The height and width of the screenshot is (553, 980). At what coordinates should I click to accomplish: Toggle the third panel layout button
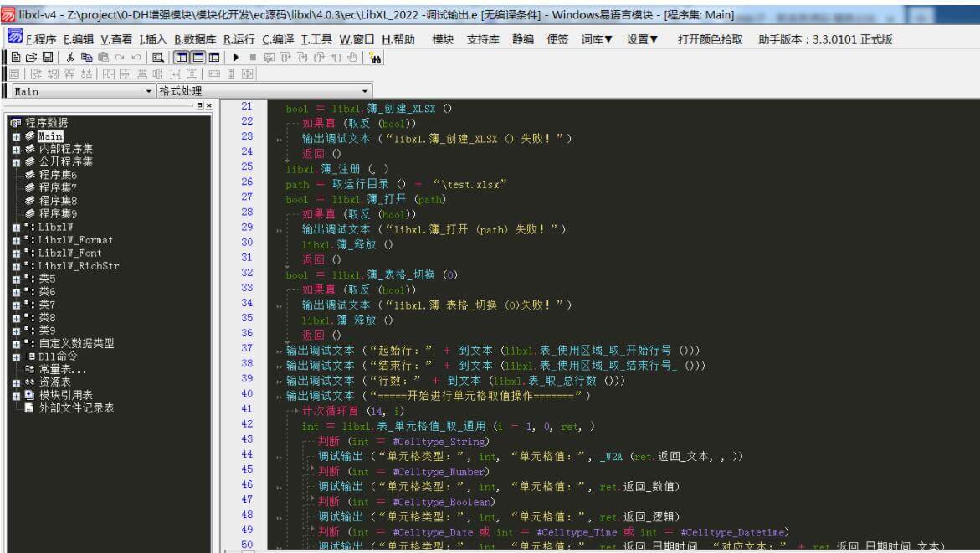(215, 57)
